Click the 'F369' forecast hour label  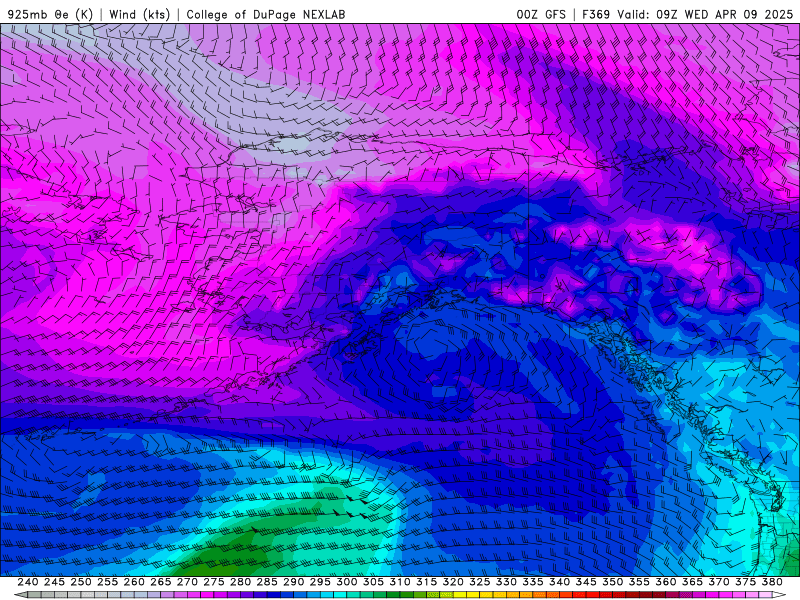click(596, 14)
